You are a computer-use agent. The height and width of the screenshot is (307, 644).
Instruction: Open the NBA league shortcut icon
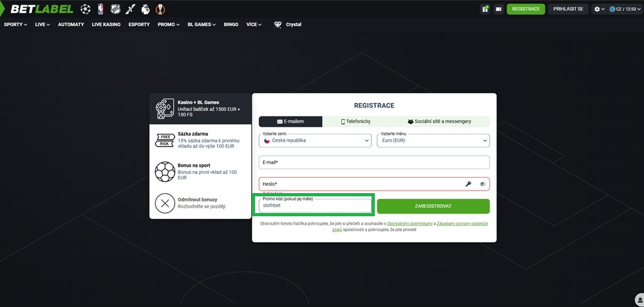[100, 9]
